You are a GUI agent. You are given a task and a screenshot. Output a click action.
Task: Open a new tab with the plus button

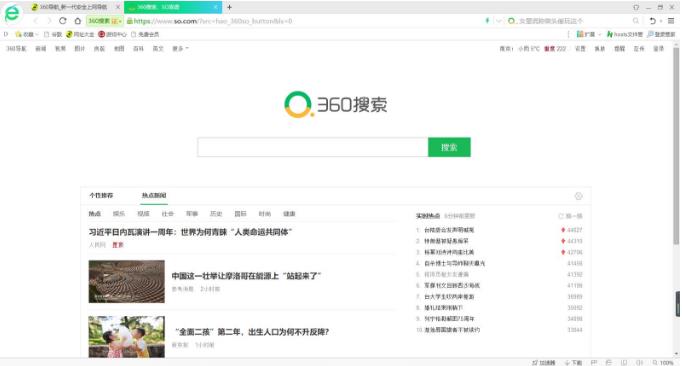(x=229, y=7)
